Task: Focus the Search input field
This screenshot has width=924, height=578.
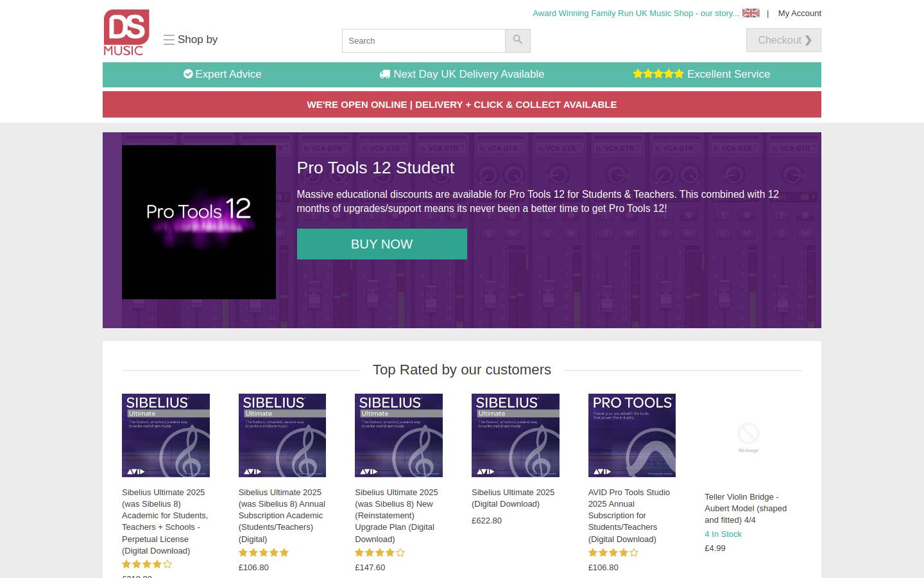Action: 424,40
